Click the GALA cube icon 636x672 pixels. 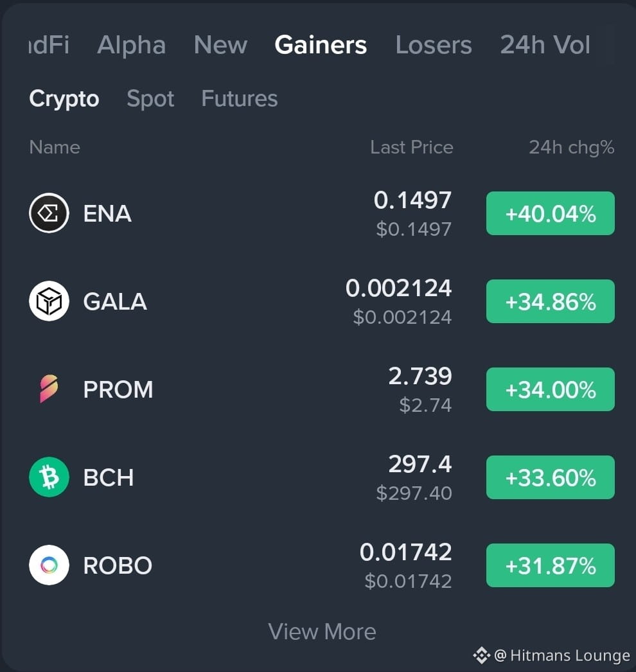tap(49, 301)
